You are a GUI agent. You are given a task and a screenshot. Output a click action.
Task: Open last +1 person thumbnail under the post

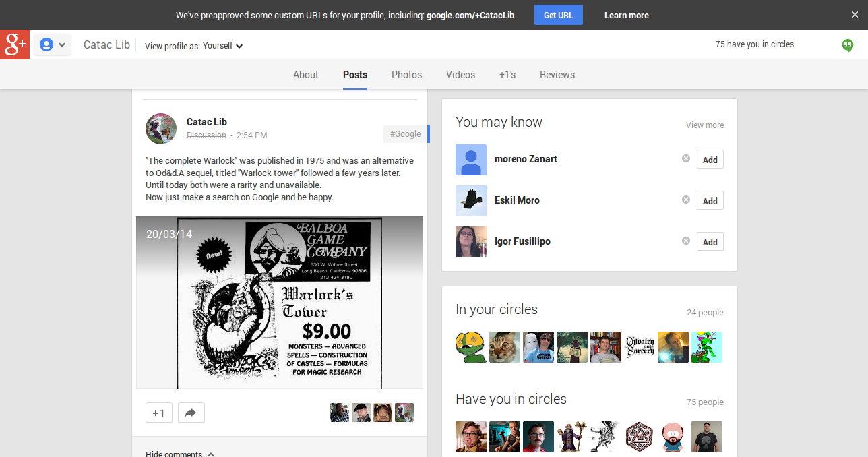coord(404,413)
